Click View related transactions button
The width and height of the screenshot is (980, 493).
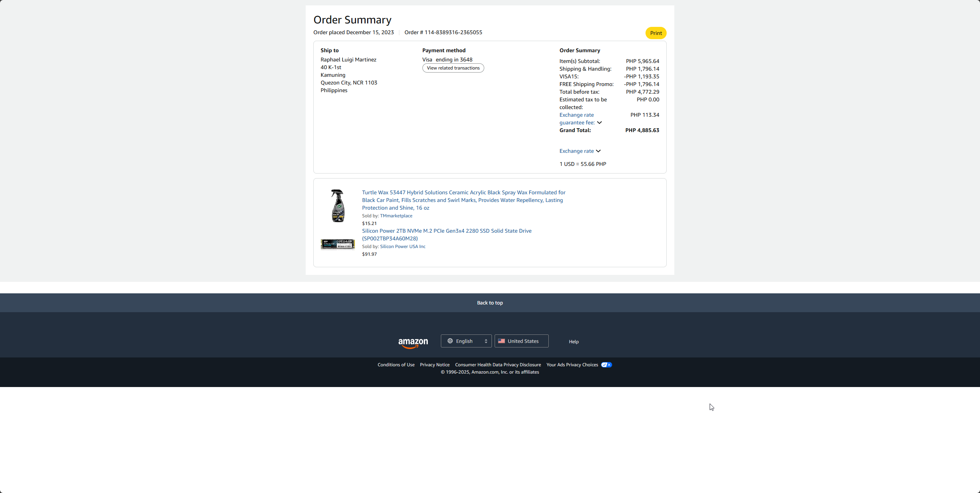pos(453,68)
